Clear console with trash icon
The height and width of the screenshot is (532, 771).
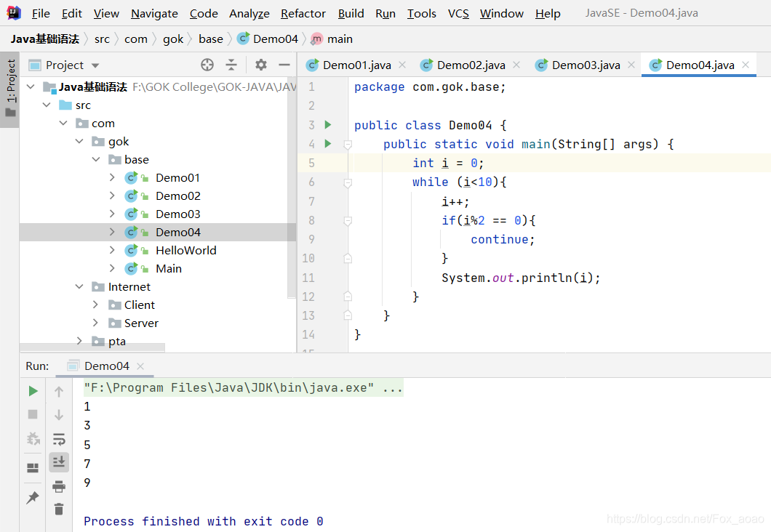pos(59,509)
